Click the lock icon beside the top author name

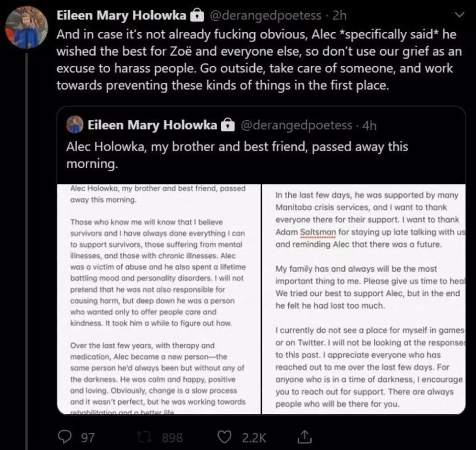click(196, 16)
